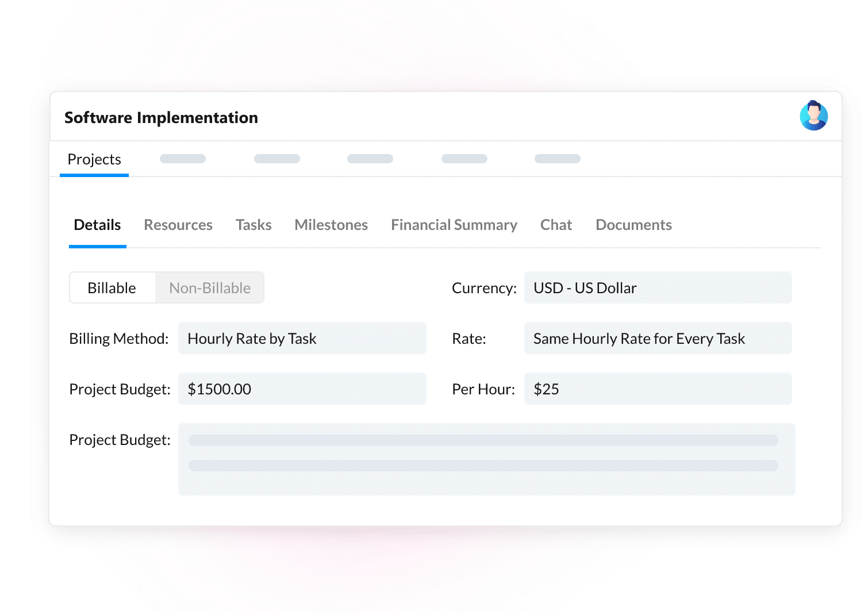
Task: Click the Software Implementation project title
Action: coord(161,117)
